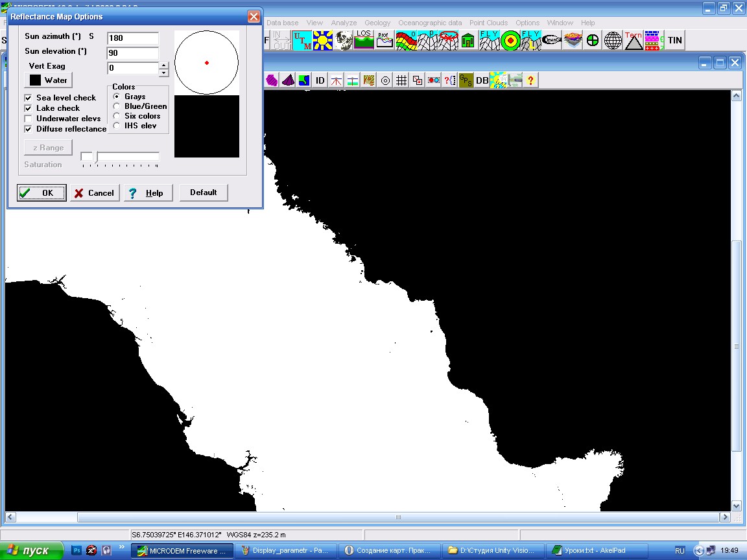Select the ID identify tool
747x560 pixels.
tap(320, 80)
